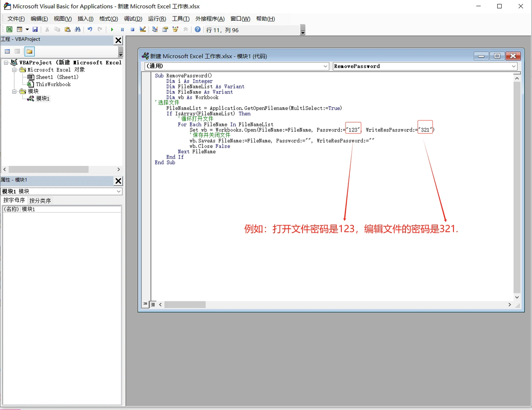Open the 调试(D) menu
The width and height of the screenshot is (532, 410).
coord(133,19)
